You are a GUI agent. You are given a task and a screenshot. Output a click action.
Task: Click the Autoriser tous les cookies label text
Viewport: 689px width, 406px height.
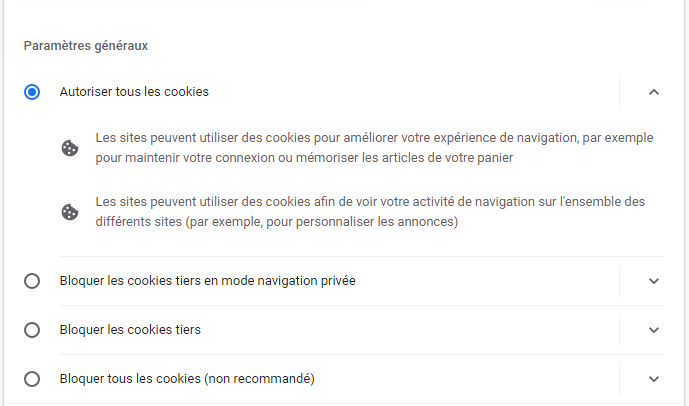tap(134, 92)
